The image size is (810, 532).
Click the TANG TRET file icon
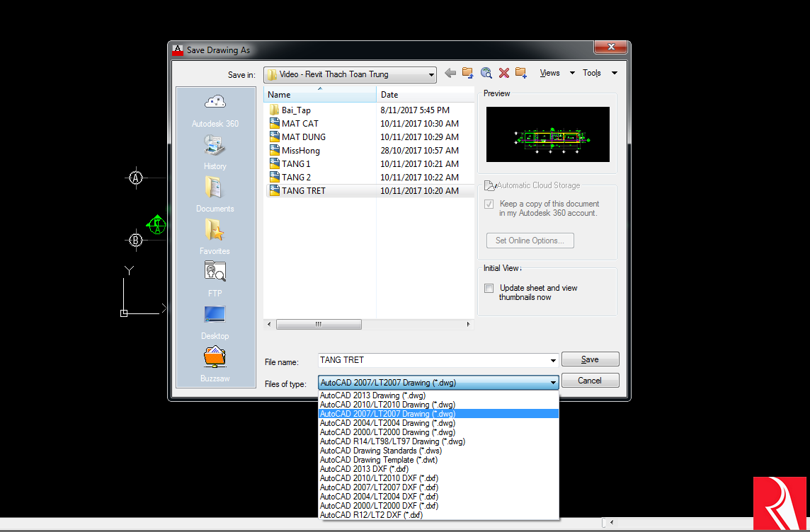pyautogui.click(x=274, y=190)
